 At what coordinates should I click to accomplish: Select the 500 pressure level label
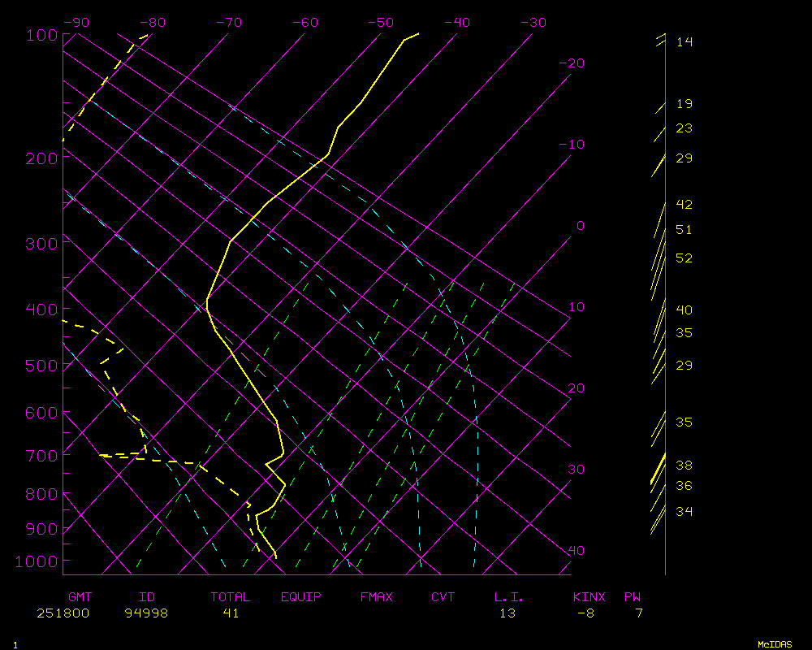click(42, 366)
